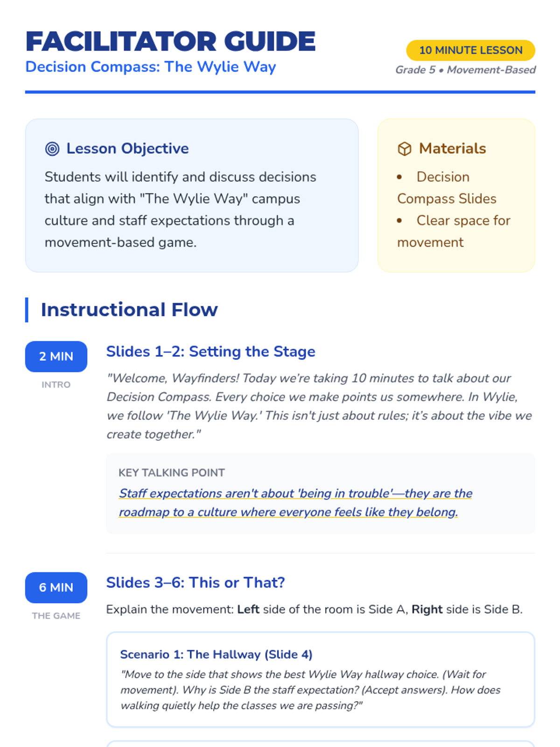This screenshot has height=747, width=560.
Task: Select the Slides 1–2: Setting the Stage heading
Action: pyautogui.click(x=210, y=352)
